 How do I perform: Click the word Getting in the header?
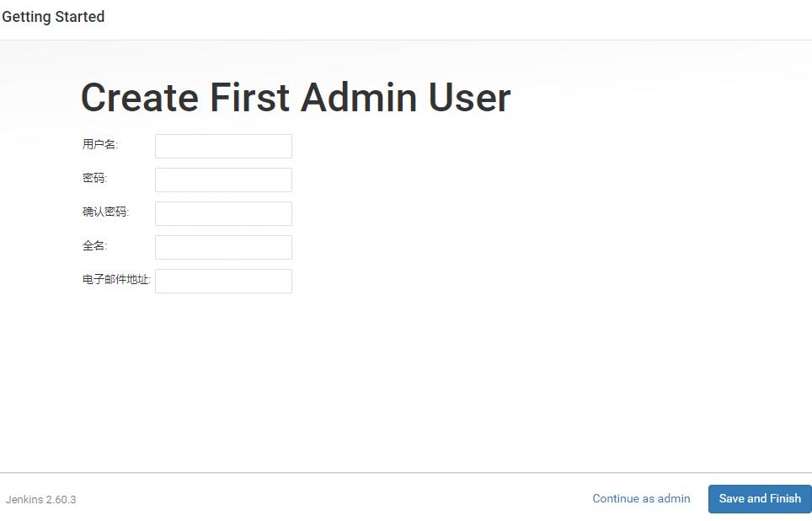(26, 17)
